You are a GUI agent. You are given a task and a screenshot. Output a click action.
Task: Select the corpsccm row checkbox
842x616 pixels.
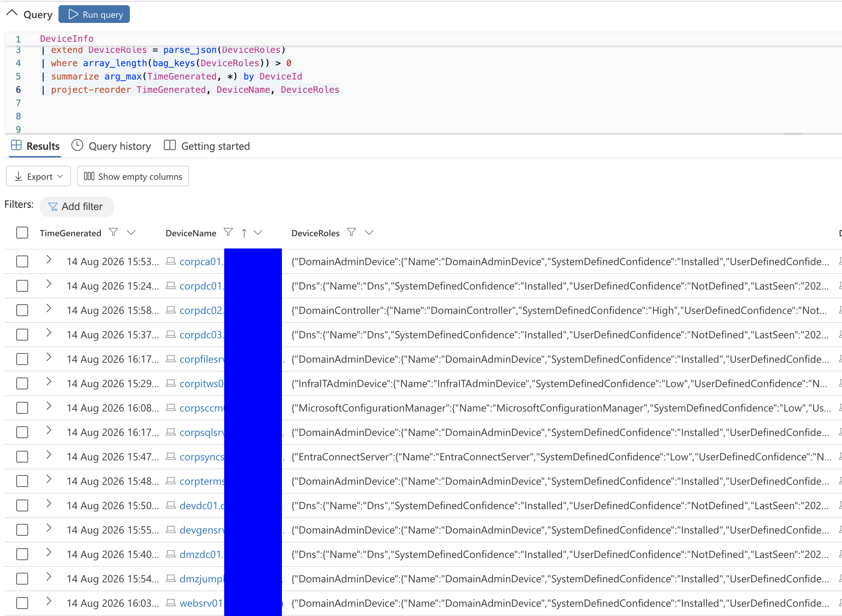coord(22,408)
